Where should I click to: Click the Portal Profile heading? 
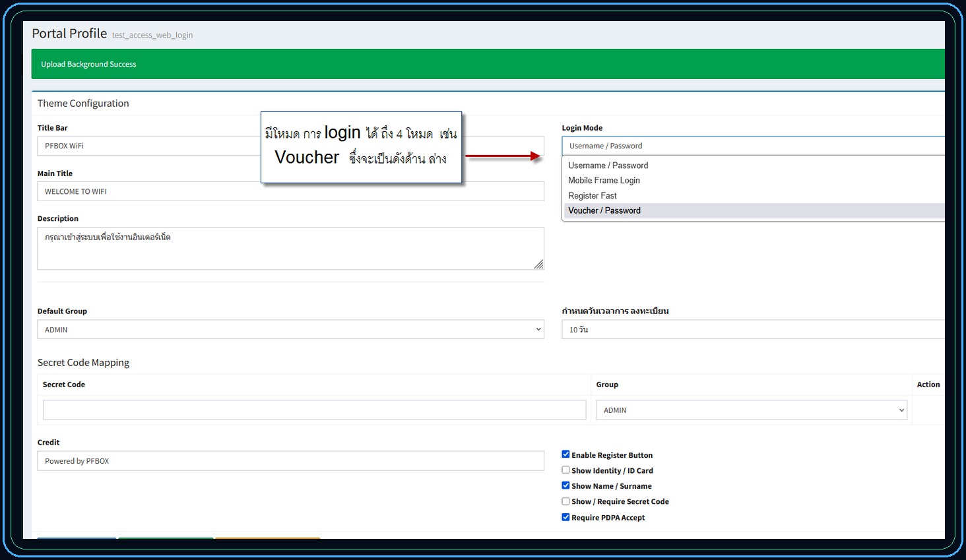pos(69,34)
